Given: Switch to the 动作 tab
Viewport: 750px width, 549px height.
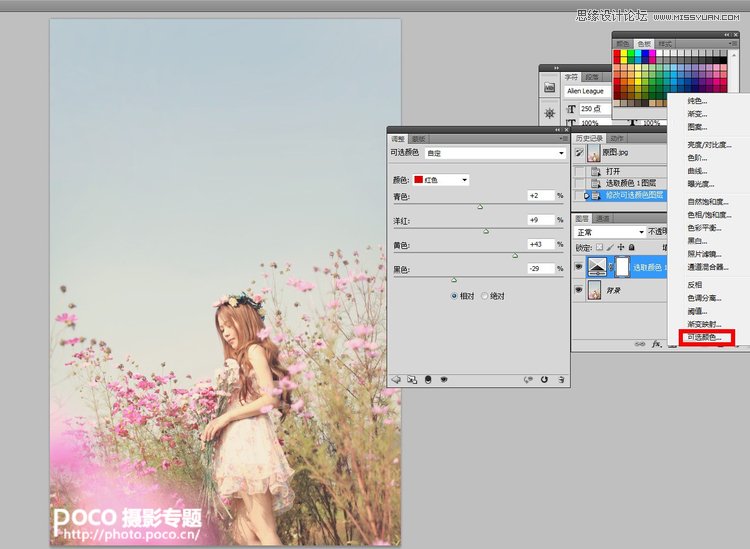Looking at the screenshot, I should [617, 138].
